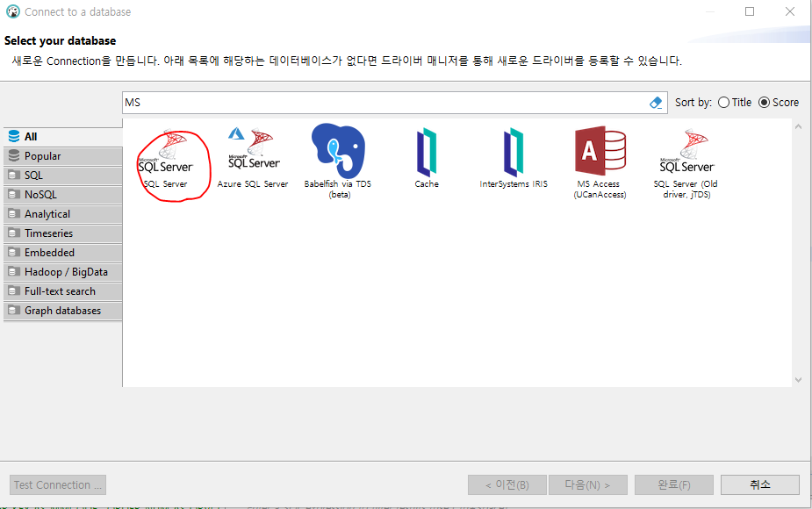The height and width of the screenshot is (509, 812).
Task: Finish with 완료(F) button
Action: coord(673,485)
